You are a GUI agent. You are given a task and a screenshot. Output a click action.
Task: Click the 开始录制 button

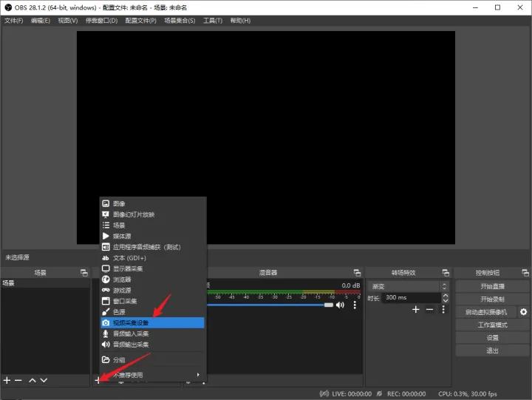[x=492, y=299]
